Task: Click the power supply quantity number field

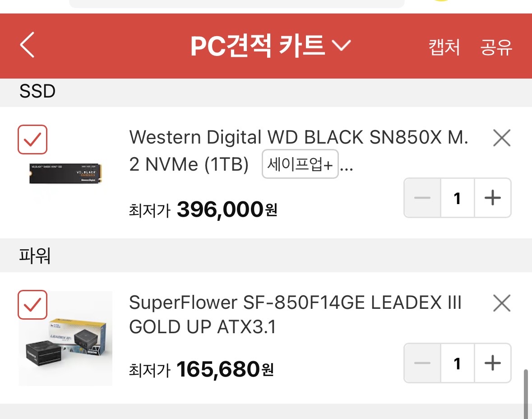Action: tap(457, 363)
